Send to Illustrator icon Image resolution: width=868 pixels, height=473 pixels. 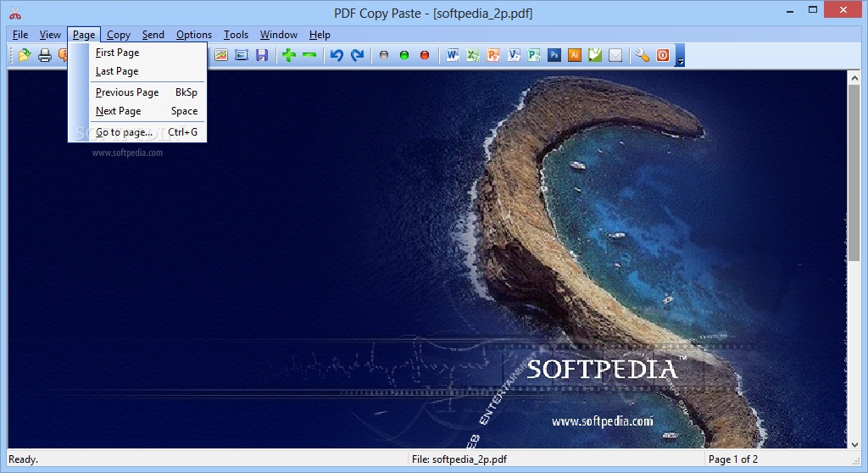pyautogui.click(x=575, y=55)
